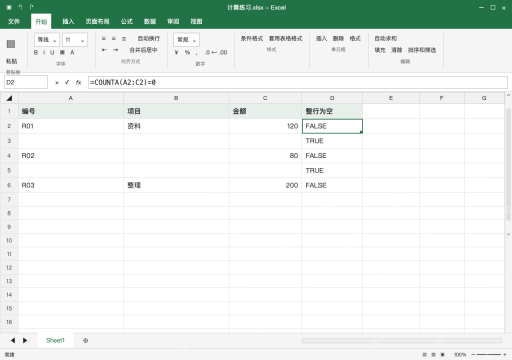Click the save icon in title bar
Viewport: 512px width, 360px height.
click(x=9, y=7)
